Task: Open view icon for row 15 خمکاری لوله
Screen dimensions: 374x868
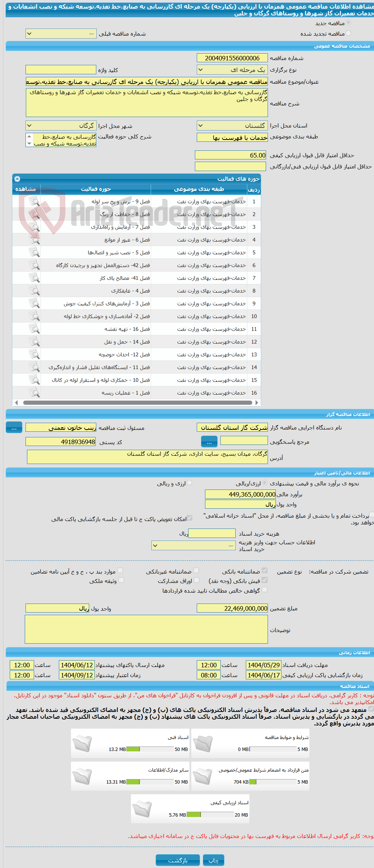Action: point(34,380)
